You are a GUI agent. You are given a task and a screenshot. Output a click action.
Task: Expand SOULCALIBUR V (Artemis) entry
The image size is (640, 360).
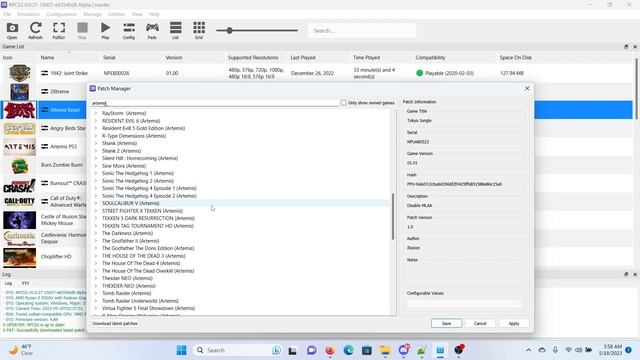click(x=96, y=203)
